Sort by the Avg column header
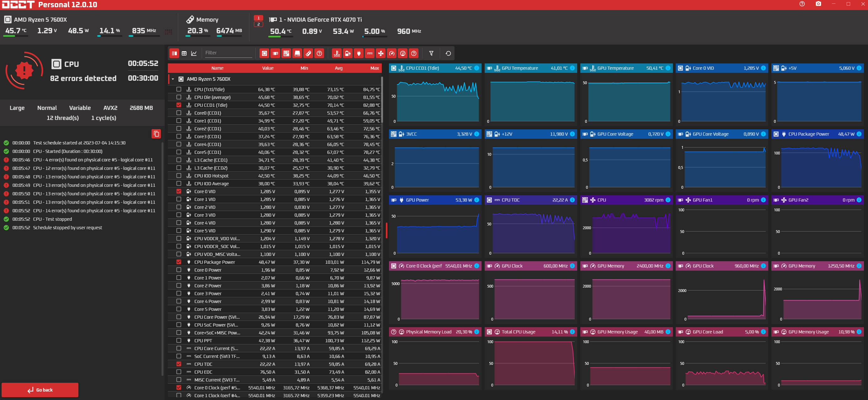This screenshot has width=868, height=400. click(338, 68)
